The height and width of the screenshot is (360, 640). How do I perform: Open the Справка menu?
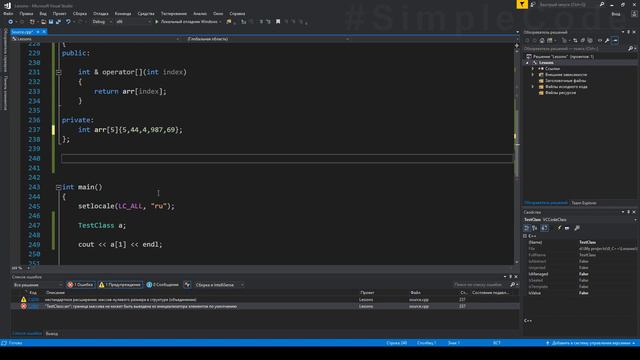point(237,13)
